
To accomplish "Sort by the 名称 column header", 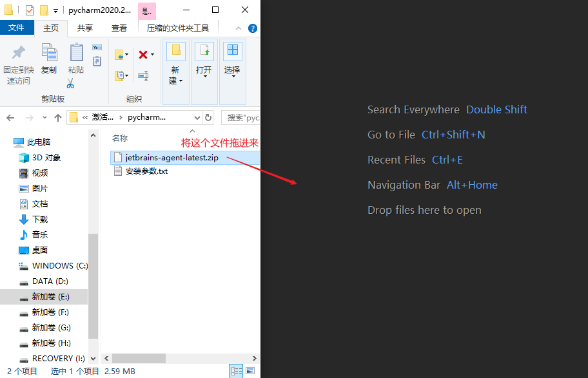I will click(x=120, y=138).
